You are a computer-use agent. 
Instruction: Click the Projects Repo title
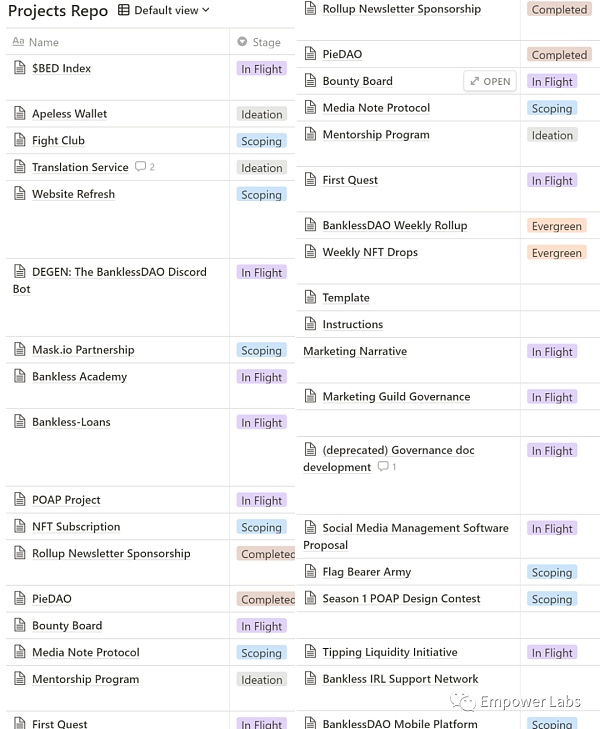point(58,11)
